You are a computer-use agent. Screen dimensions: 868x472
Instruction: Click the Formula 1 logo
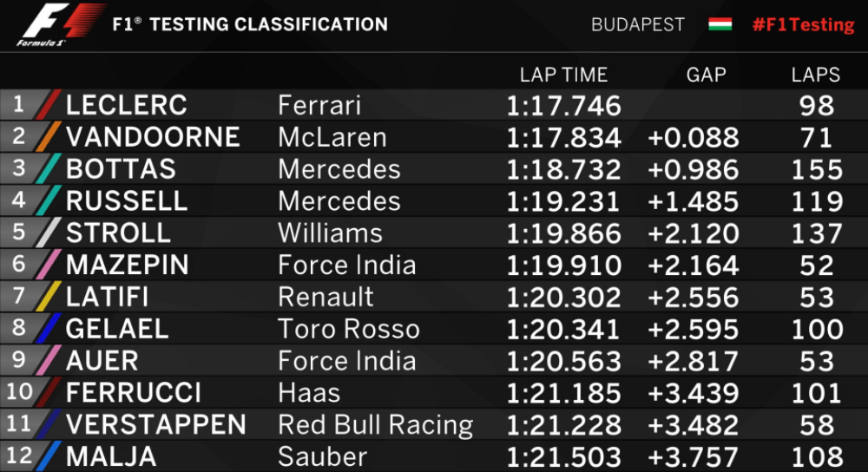[62, 24]
